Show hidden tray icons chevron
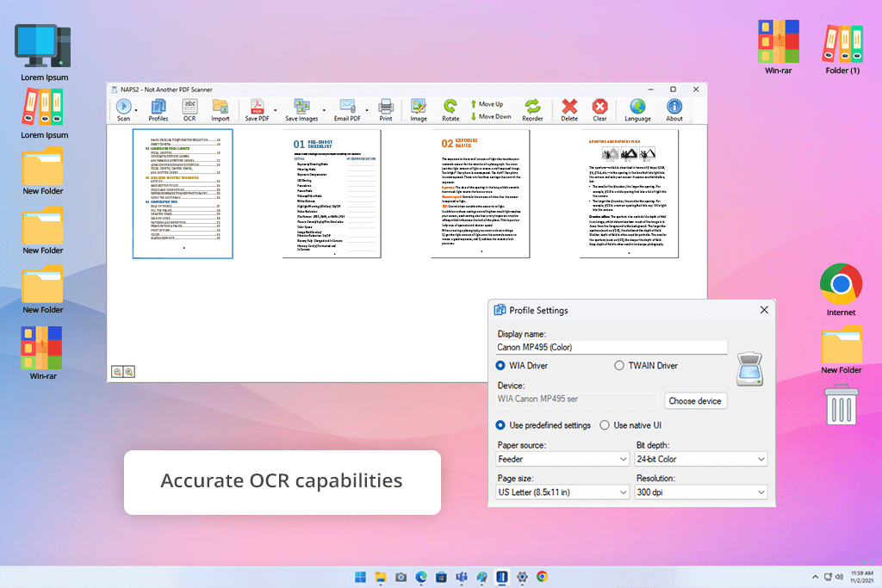 [815, 577]
